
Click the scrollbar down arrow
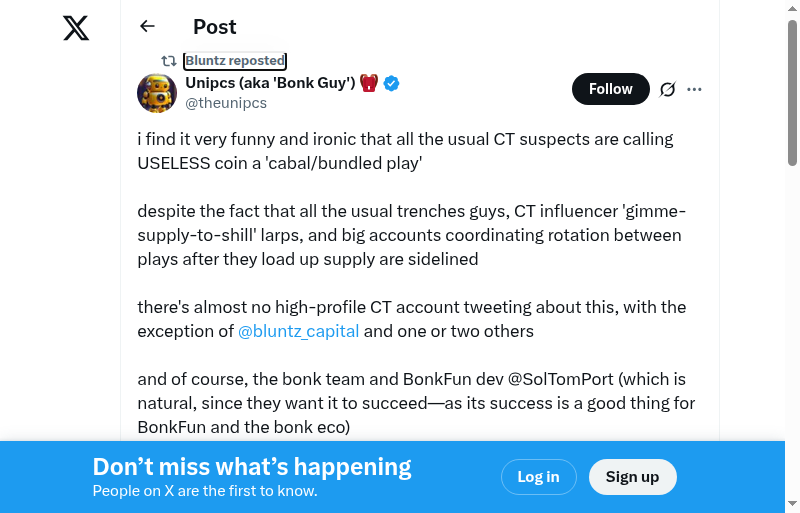(x=792, y=504)
